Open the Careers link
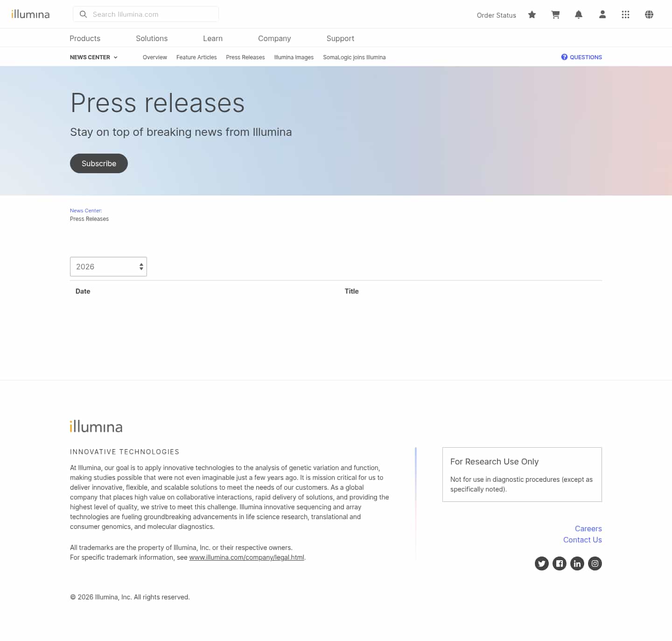The image size is (672, 641). [x=588, y=528]
